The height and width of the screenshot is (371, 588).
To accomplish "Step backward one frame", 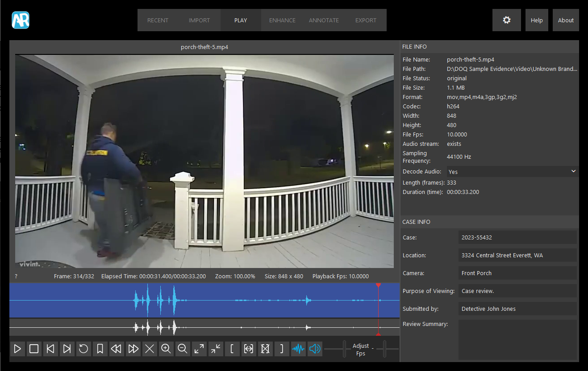I will click(x=50, y=349).
